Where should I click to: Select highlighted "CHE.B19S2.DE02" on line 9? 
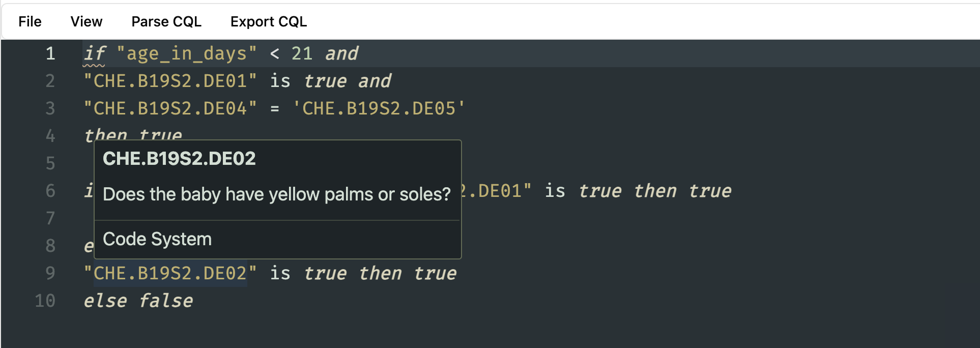(169, 273)
